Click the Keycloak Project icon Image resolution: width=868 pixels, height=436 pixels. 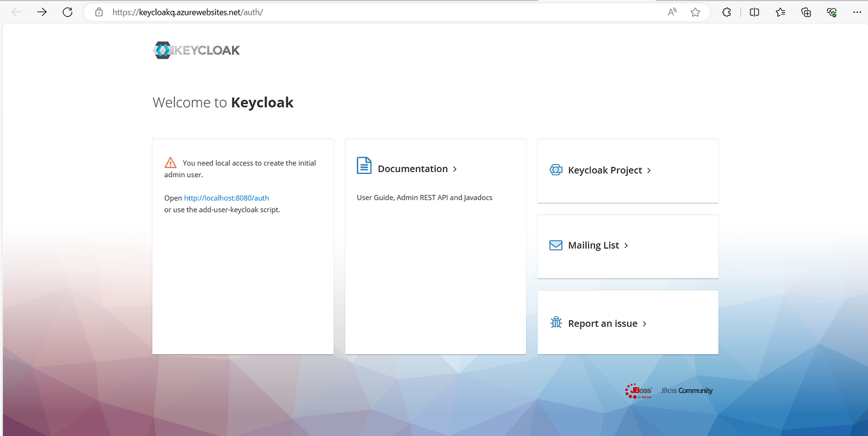pyautogui.click(x=556, y=170)
